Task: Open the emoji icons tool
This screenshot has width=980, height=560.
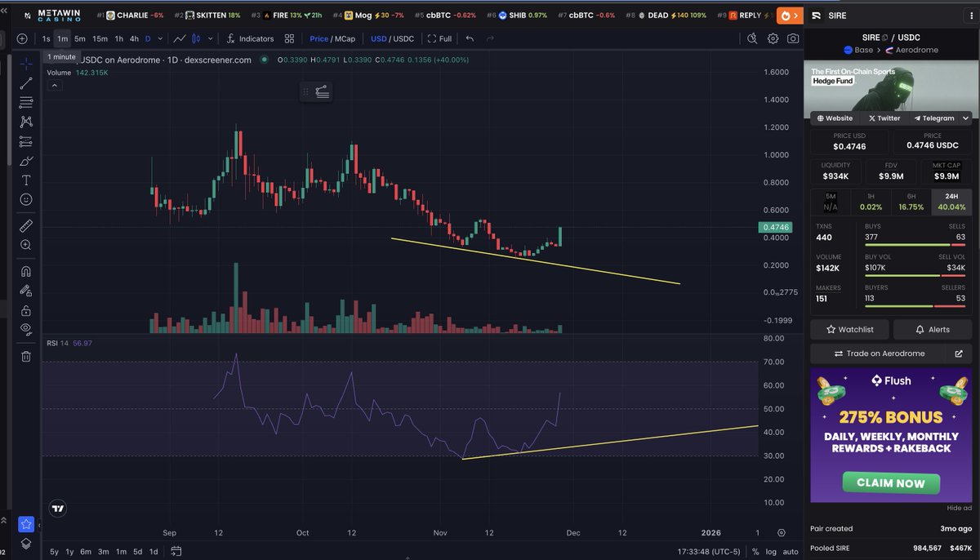Action: click(x=26, y=199)
